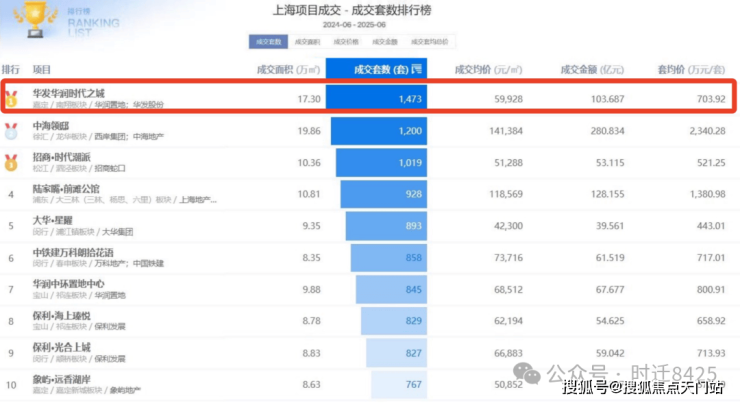This screenshot has width=740, height=403.
Task: Switch to the 成交面积 tab
Action: point(307,43)
